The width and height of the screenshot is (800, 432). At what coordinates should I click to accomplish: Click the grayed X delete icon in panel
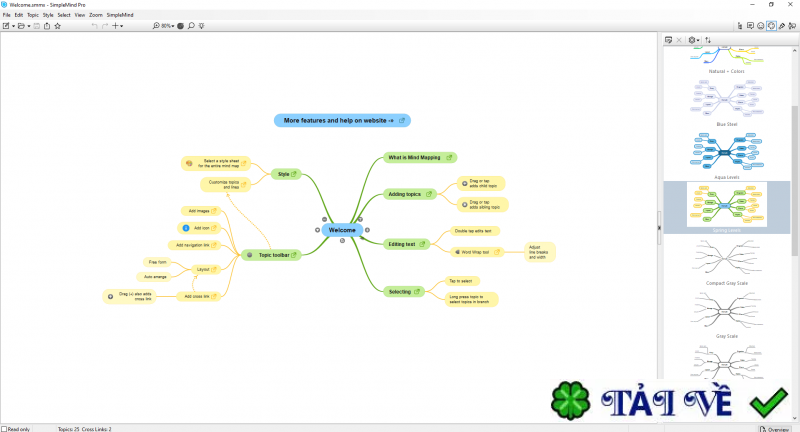coord(679,40)
